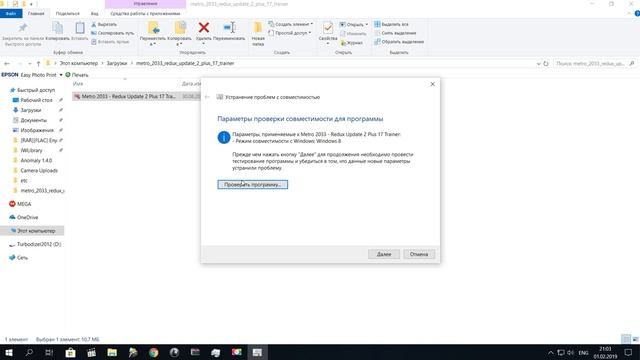The height and width of the screenshot is (360, 640).
Task: Click 'Закрепить на панели быстрого доступа' pin icon
Action: (23, 28)
